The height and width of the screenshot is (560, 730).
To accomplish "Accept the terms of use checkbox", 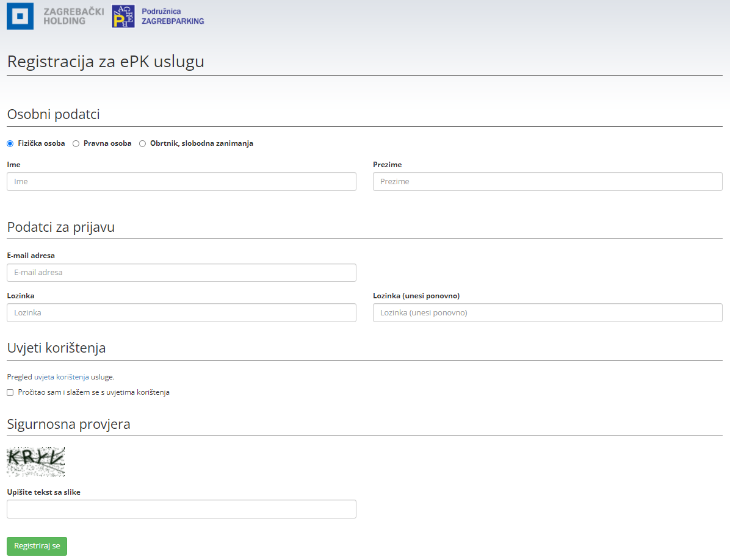I will tap(10, 392).
